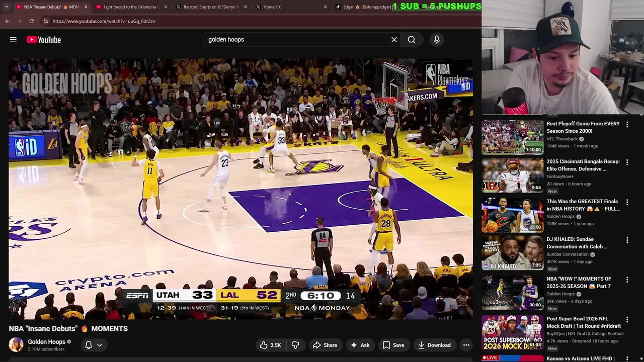Clear the search box with the X
The width and height of the screenshot is (644, 362).
point(394,40)
